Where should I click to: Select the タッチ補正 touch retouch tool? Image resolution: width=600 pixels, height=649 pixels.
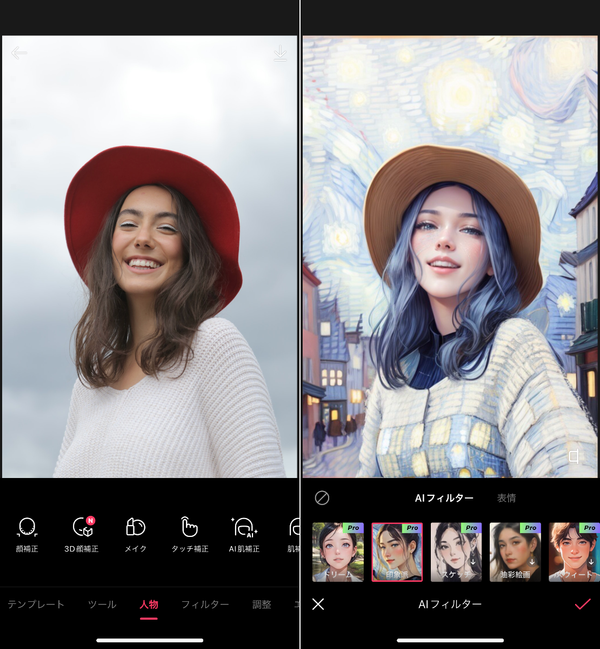pyautogui.click(x=190, y=535)
